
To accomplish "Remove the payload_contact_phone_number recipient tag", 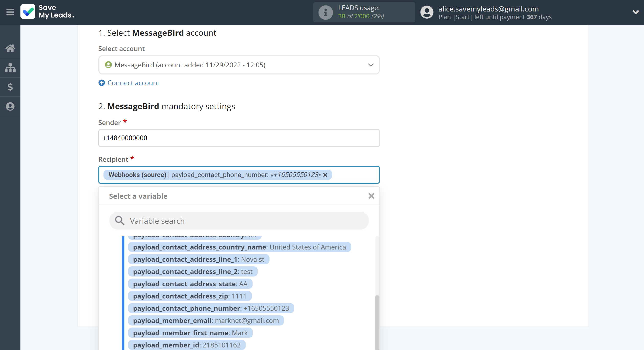I will tap(325, 175).
